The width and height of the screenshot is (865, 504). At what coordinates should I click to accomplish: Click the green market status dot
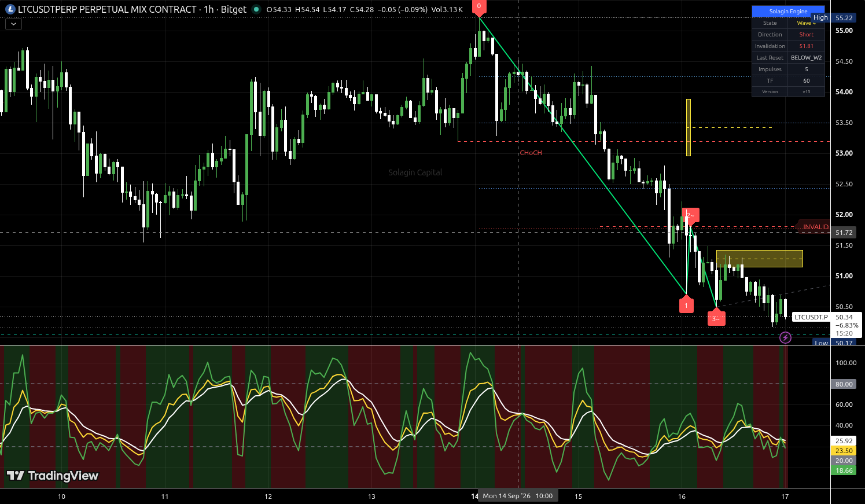tap(256, 9)
